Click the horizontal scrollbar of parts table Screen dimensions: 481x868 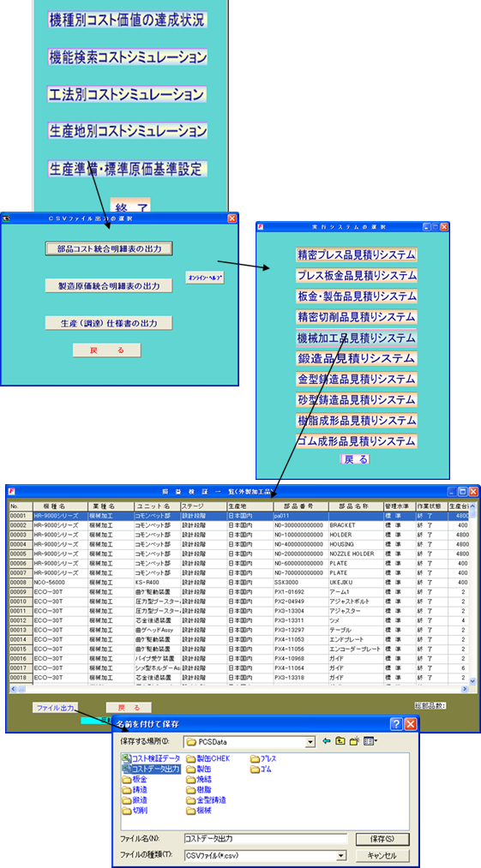(242, 689)
